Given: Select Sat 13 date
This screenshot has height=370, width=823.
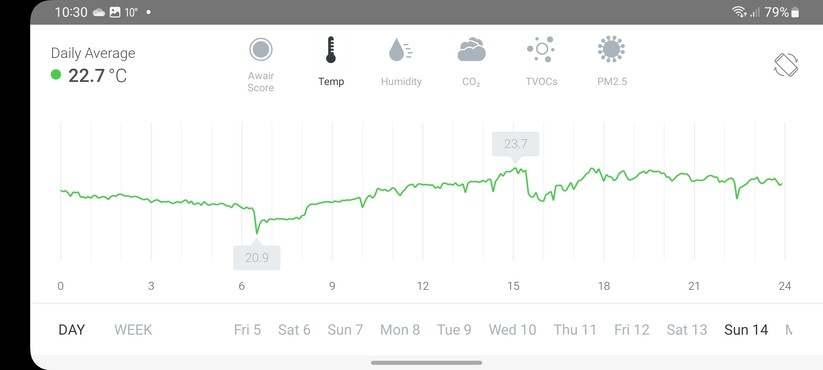Looking at the screenshot, I should pyautogui.click(x=687, y=330).
